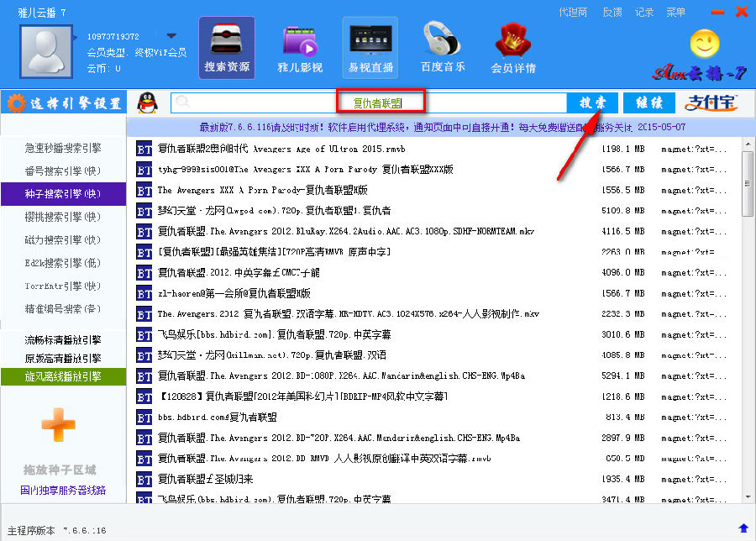The width and height of the screenshot is (756, 541).
Task: Open the 搜索资源 search resources icon
Action: tap(227, 48)
